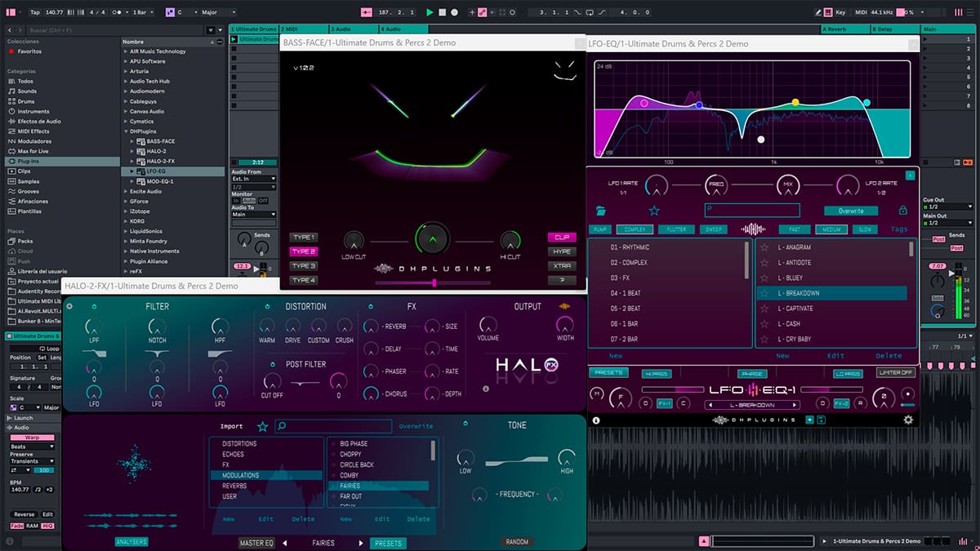This screenshot has width=980, height=551.
Task: Open HALO-2-FX settings gear icon
Action: tap(69, 307)
